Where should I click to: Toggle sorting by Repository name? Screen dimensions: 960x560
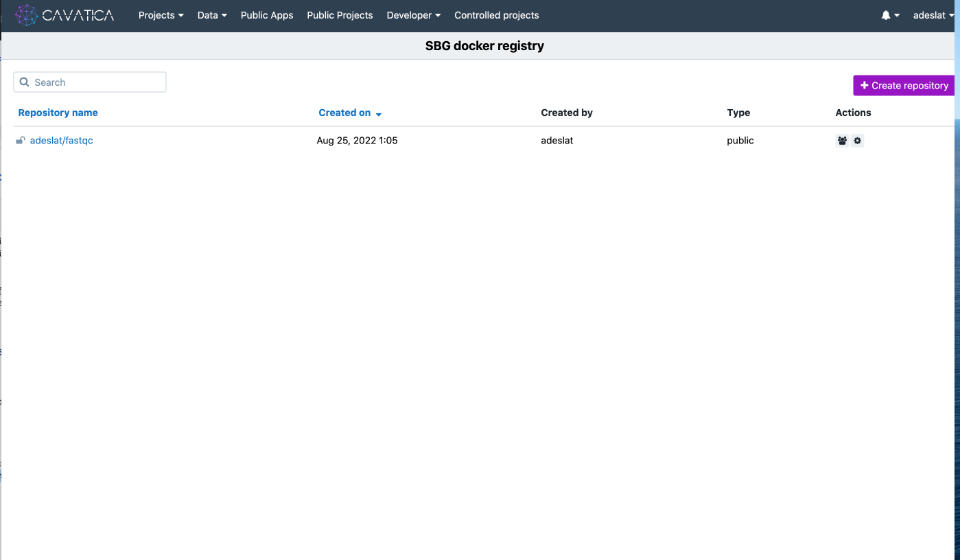click(58, 113)
